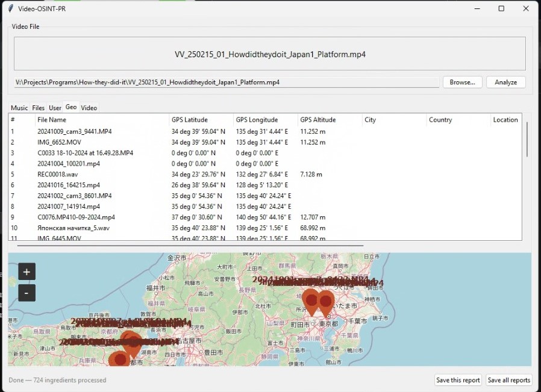Click Save all reports
The height and width of the screenshot is (392, 541).
[x=508, y=380]
